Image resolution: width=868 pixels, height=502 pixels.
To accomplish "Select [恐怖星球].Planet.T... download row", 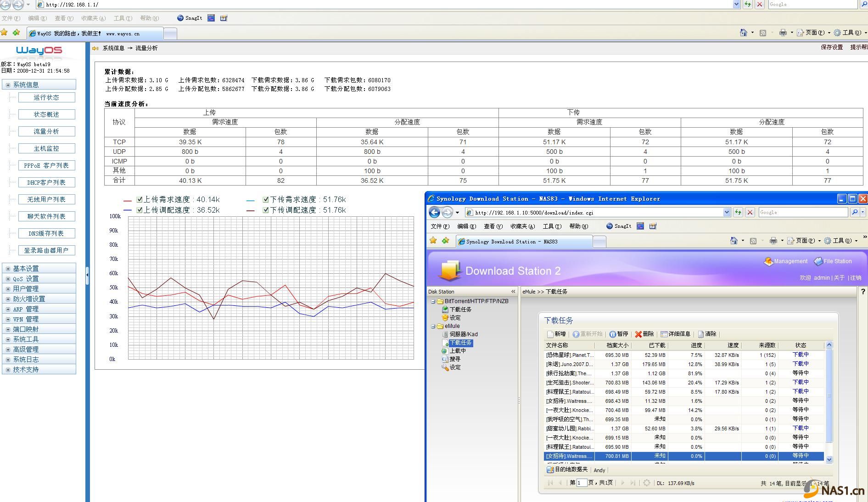I will pos(684,355).
